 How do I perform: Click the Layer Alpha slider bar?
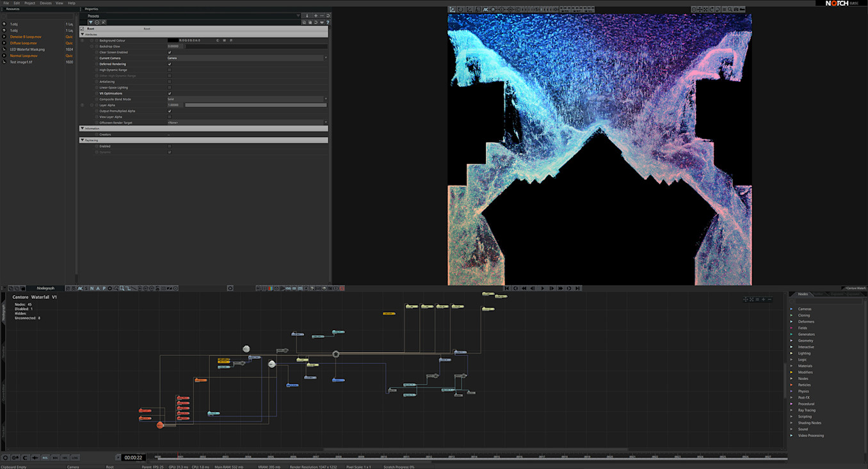[256, 105]
